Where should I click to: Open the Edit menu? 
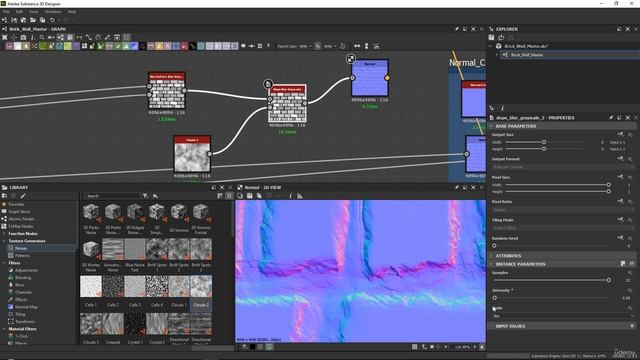click(x=19, y=12)
